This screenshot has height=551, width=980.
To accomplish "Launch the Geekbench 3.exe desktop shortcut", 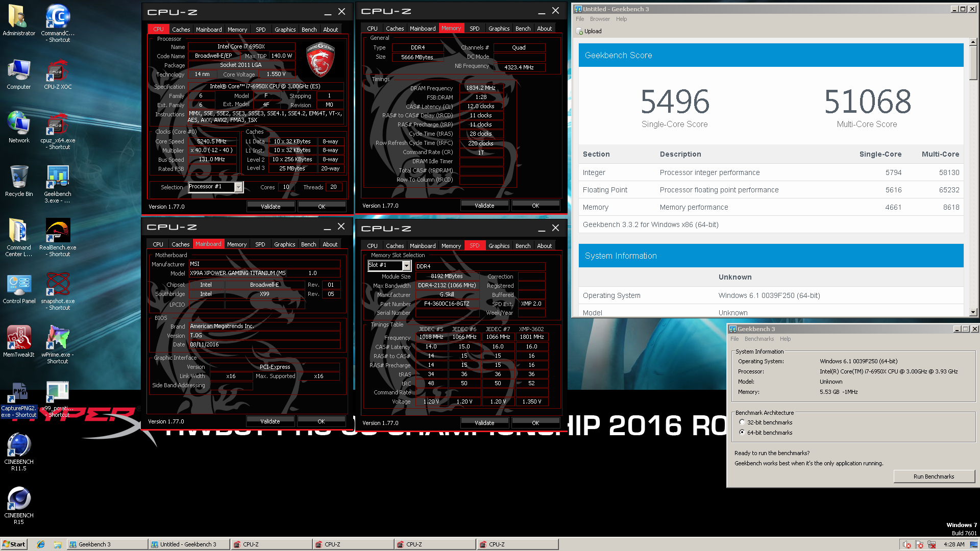I will tap(58, 184).
